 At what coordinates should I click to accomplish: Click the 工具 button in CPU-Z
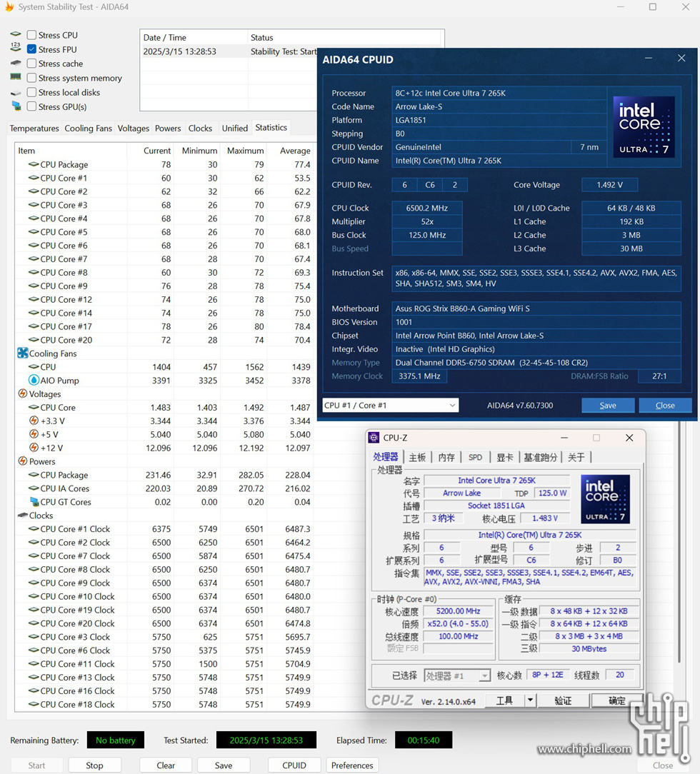tap(504, 700)
